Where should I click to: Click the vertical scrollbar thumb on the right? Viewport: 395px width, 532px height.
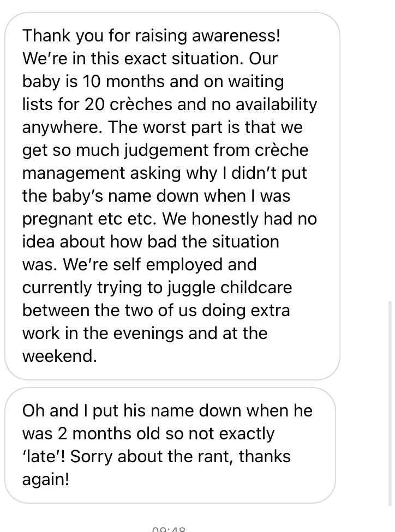pyautogui.click(x=390, y=403)
